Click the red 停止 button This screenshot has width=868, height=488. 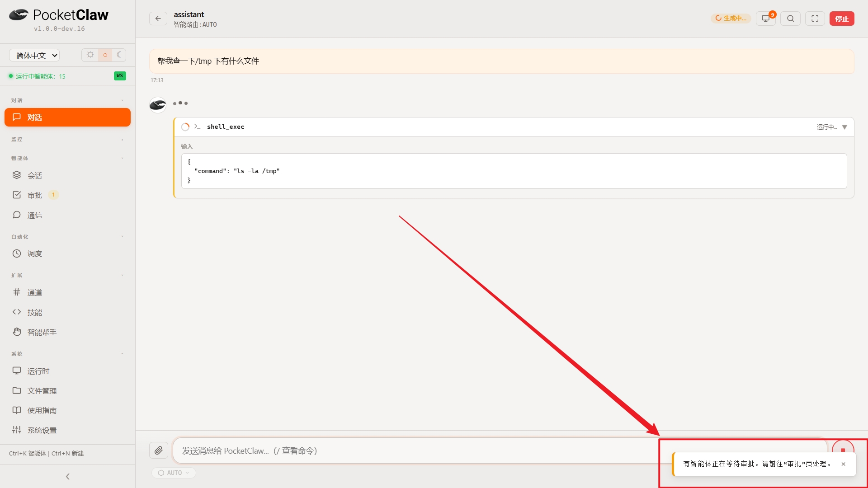pos(842,19)
